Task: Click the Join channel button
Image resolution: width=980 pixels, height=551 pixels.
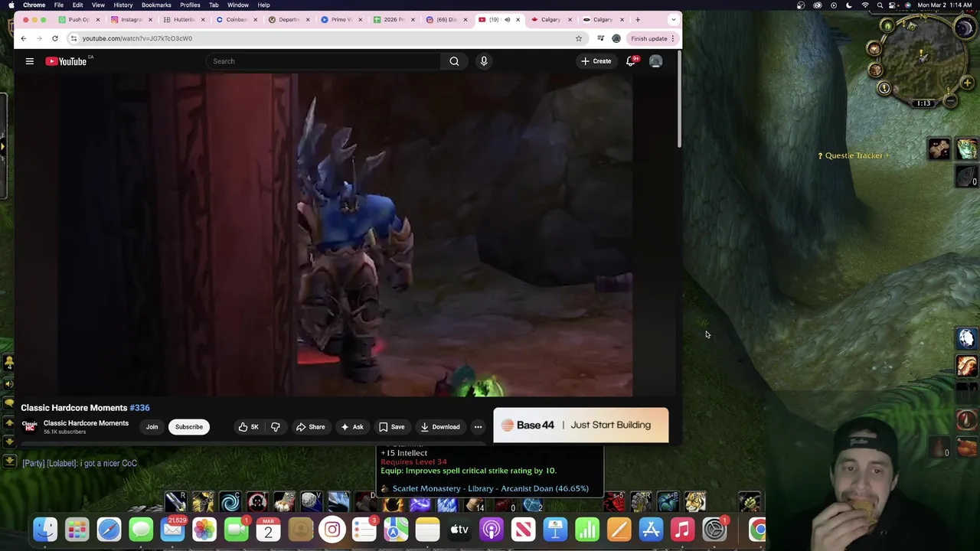Action: click(x=152, y=427)
